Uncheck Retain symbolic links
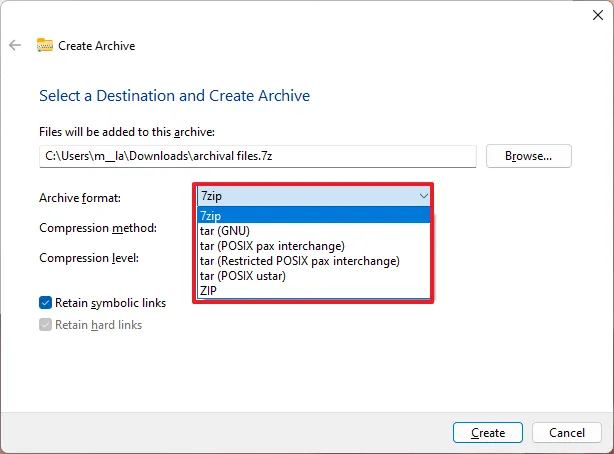614x454 pixels. pos(45,303)
